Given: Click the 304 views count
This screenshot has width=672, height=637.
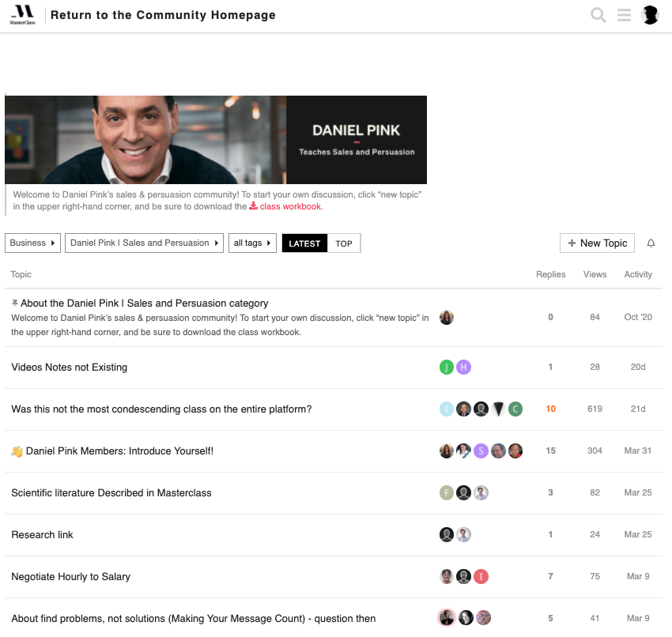Looking at the screenshot, I should point(595,450).
